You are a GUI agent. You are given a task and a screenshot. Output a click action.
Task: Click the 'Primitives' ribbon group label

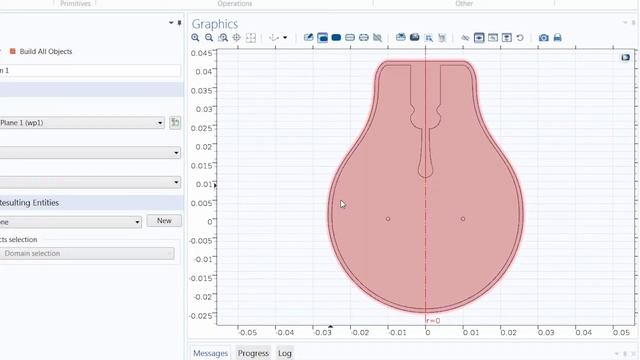pos(75,3)
